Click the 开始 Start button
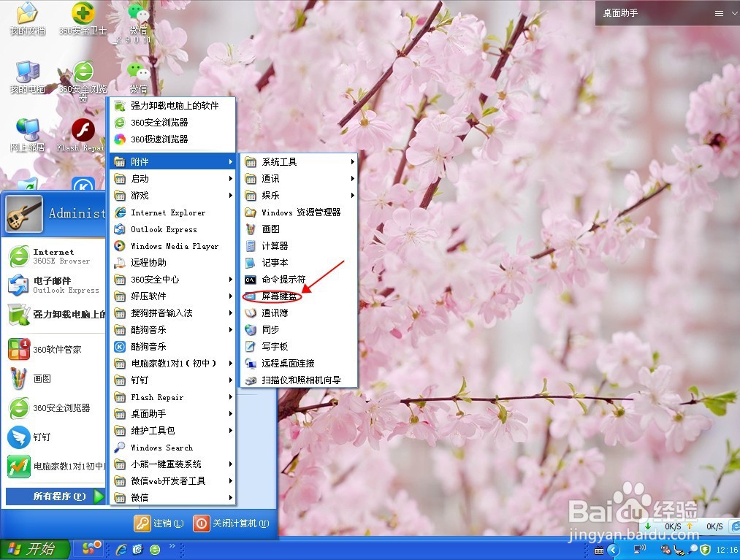740x560 pixels. tap(34, 549)
